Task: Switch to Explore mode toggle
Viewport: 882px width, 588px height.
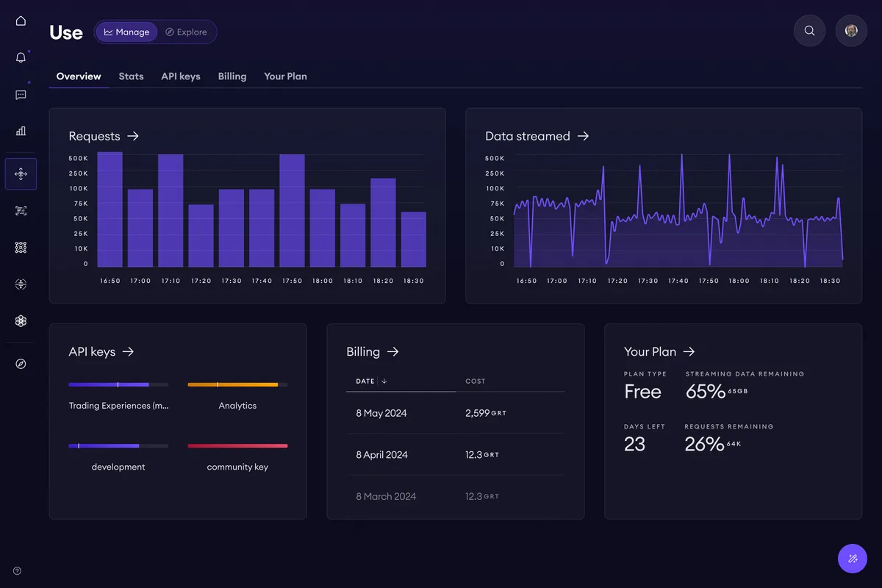Action: [x=186, y=32]
